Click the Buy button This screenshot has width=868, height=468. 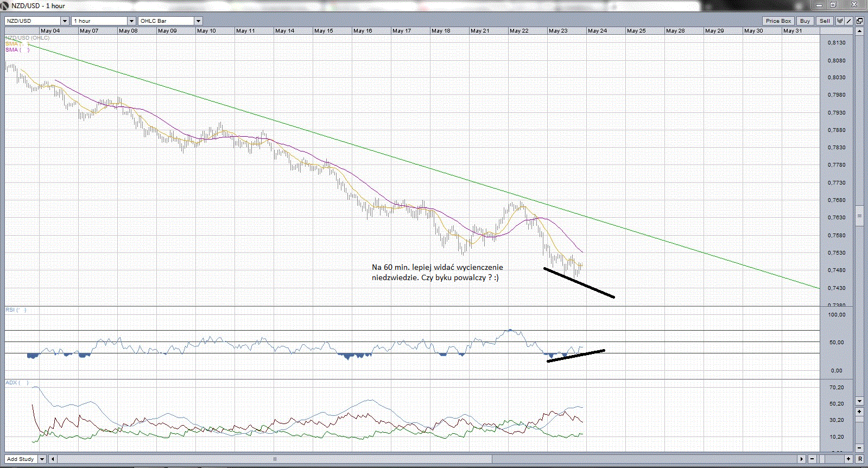click(805, 21)
